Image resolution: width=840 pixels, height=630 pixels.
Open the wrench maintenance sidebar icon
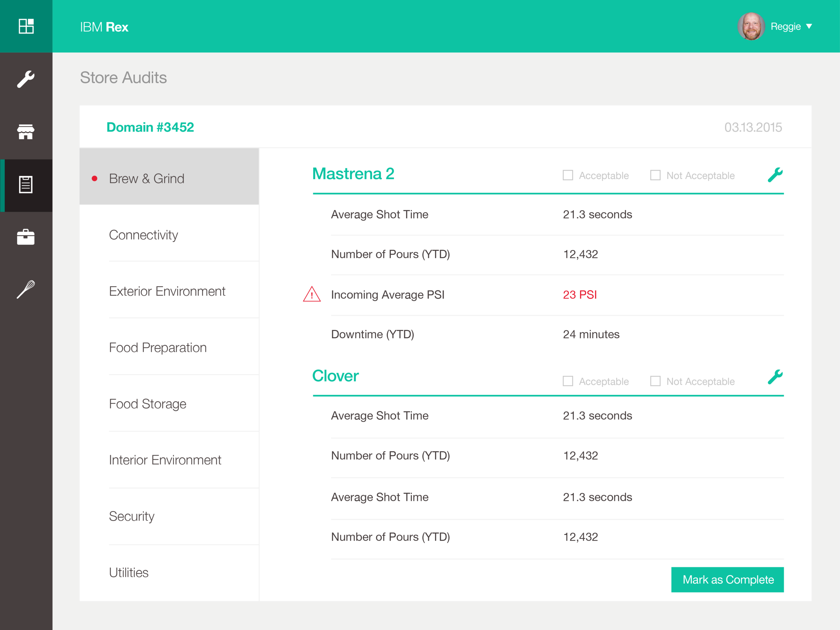(26, 79)
